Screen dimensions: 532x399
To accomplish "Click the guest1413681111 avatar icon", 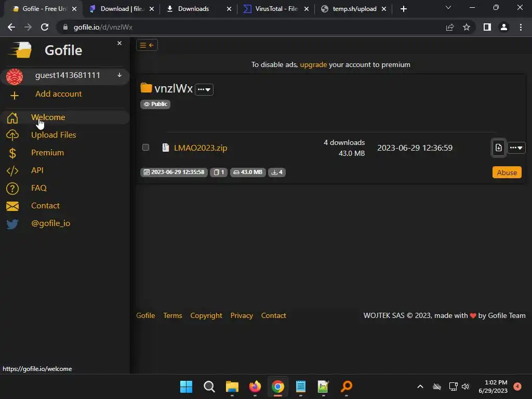I will click(14, 76).
